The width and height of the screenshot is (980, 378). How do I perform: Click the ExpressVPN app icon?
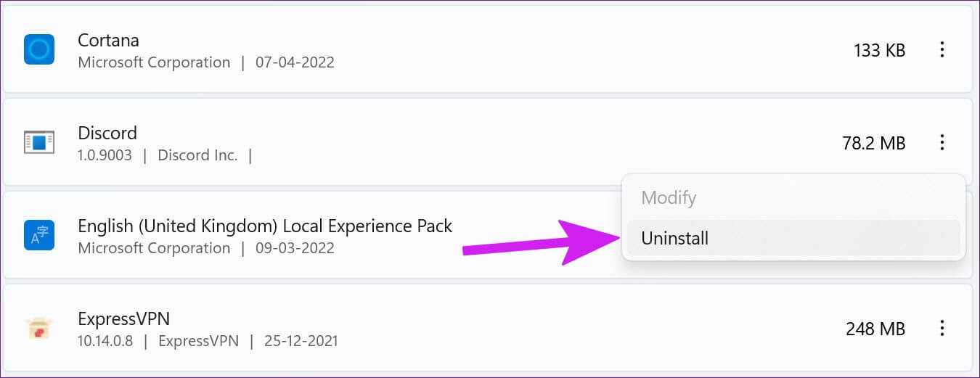coord(38,328)
